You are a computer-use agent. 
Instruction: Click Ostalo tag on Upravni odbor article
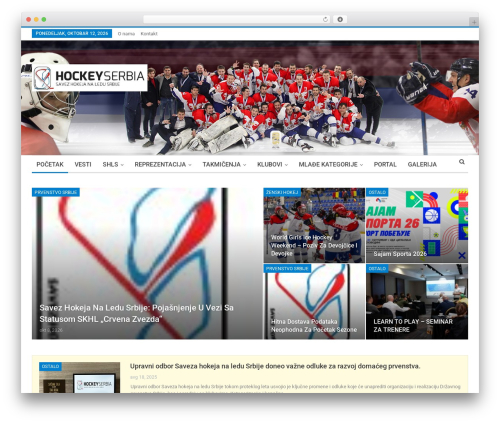pos(50,366)
